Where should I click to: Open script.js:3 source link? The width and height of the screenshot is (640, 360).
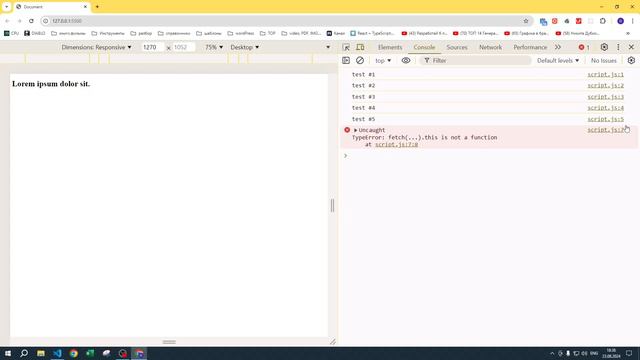click(x=605, y=97)
